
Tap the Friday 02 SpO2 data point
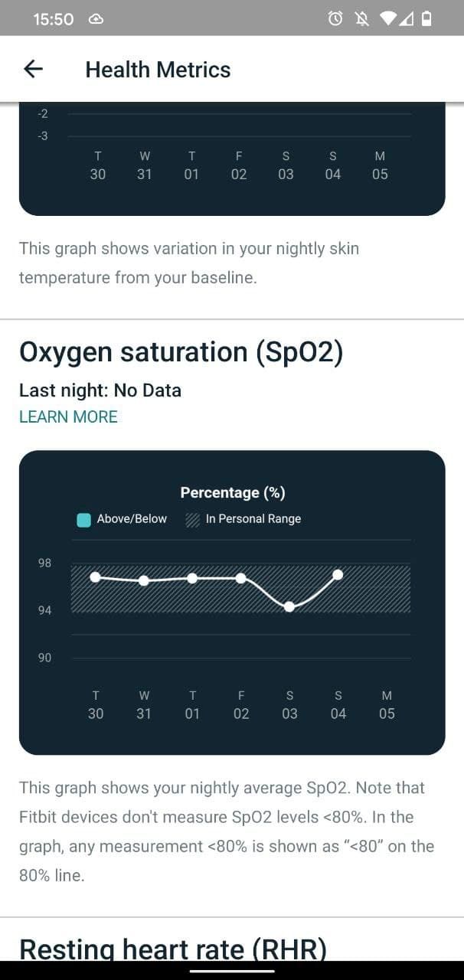[x=241, y=577]
